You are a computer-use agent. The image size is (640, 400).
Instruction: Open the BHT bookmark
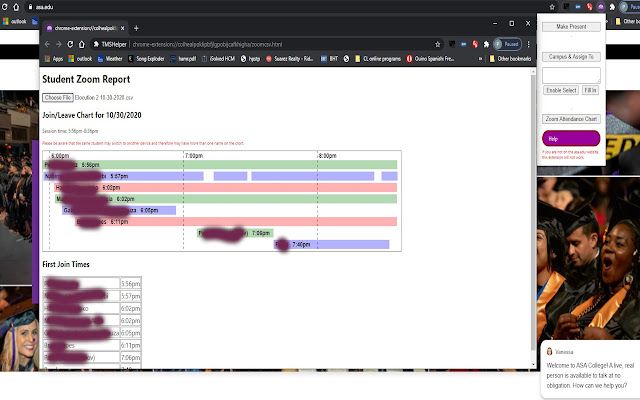click(x=329, y=59)
